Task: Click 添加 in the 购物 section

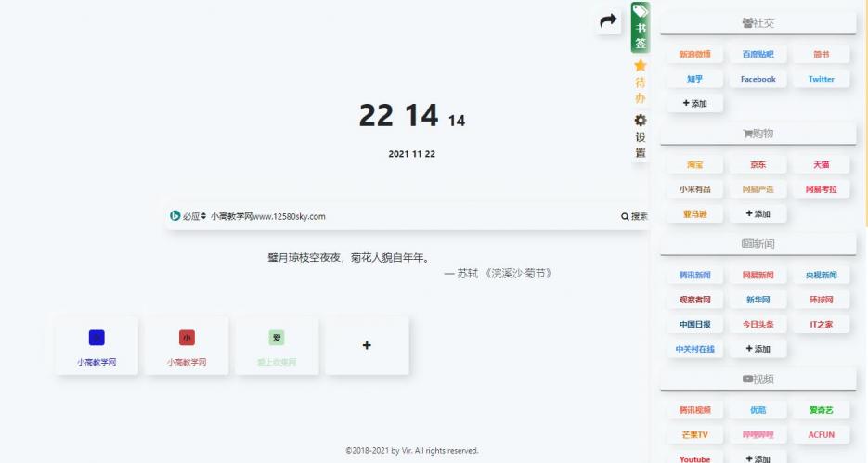Action: pos(758,214)
